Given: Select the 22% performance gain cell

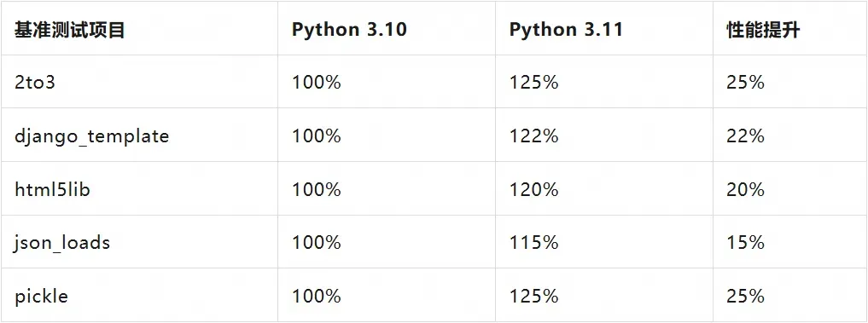Looking at the screenshot, I should (x=745, y=136).
